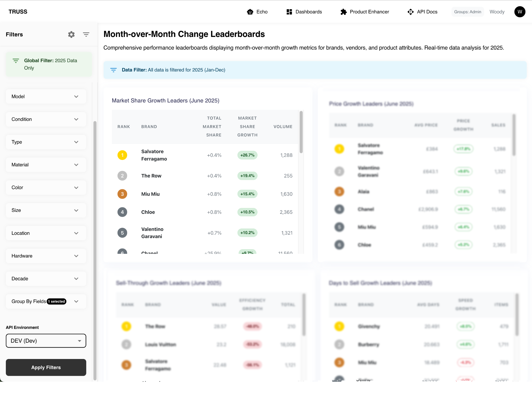Click the API Docs icon

410,12
